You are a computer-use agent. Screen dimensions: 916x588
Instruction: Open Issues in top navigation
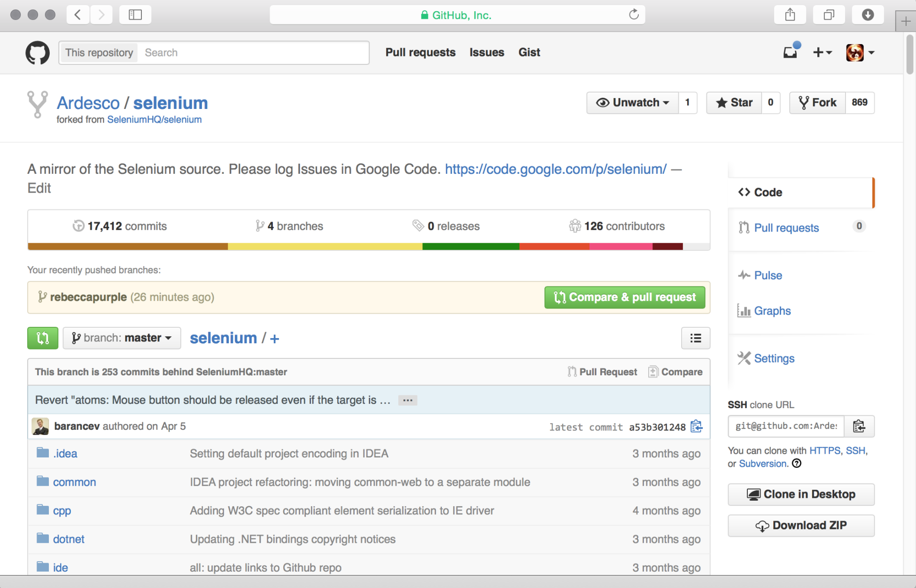click(487, 53)
